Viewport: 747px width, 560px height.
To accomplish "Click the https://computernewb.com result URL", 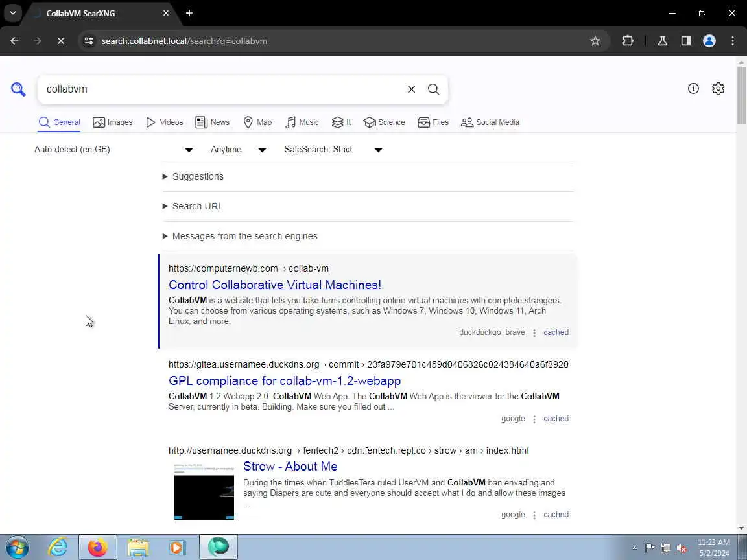I will pyautogui.click(x=223, y=268).
